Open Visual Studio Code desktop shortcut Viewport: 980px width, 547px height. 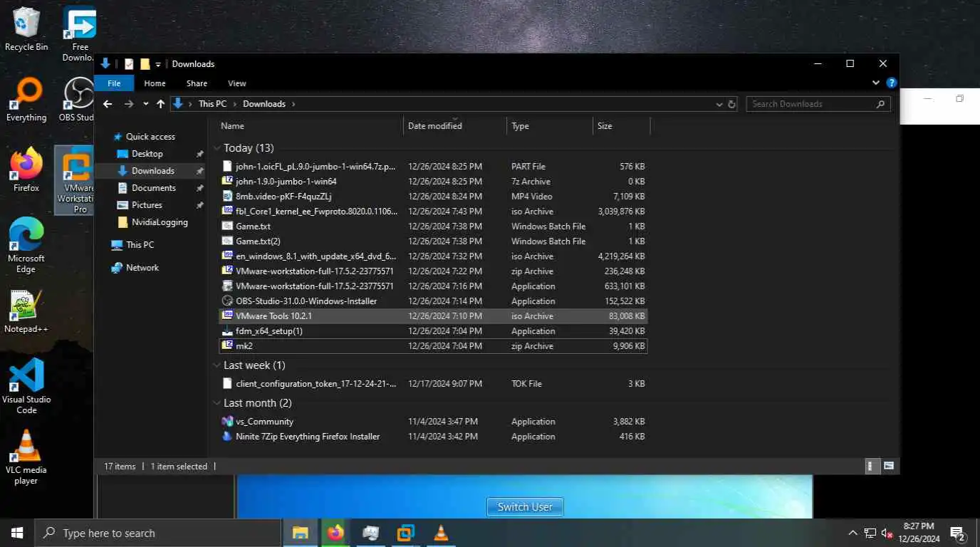(26, 386)
